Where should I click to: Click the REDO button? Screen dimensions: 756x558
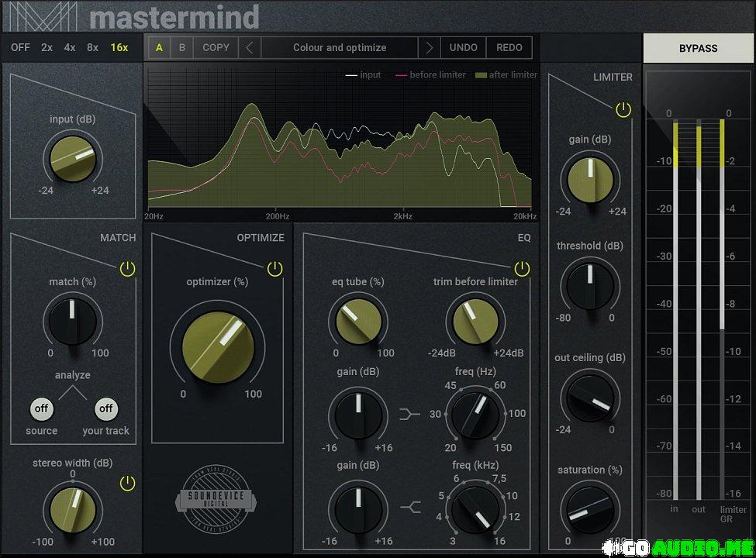(509, 48)
